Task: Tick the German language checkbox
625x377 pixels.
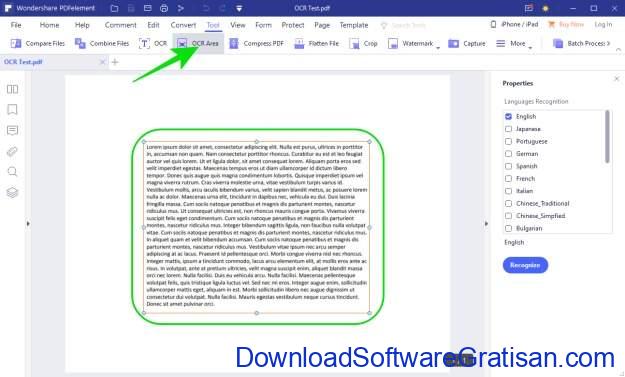Action: [x=508, y=153]
